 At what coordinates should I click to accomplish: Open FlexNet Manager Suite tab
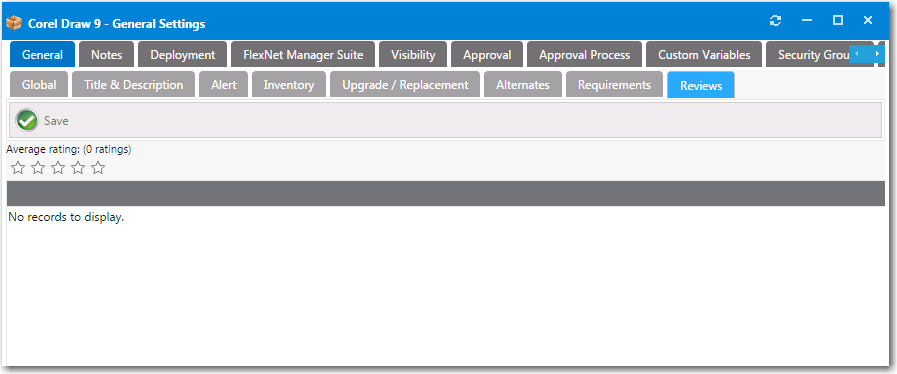pyautogui.click(x=303, y=54)
